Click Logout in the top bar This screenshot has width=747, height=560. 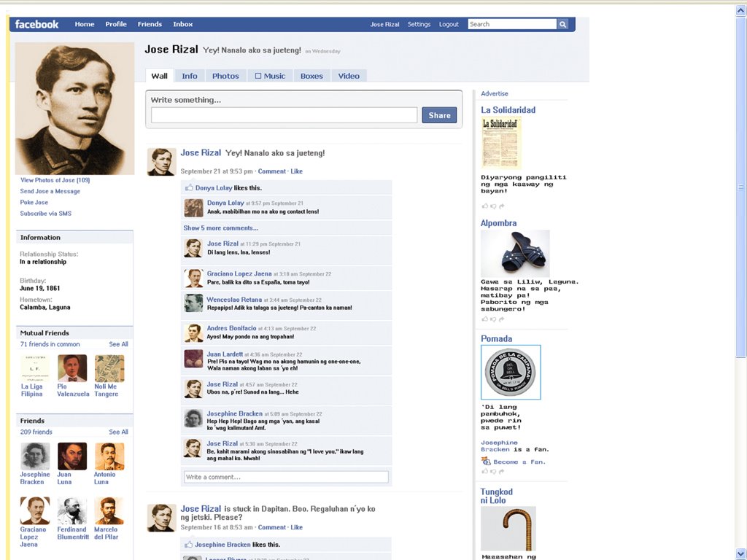449,24
